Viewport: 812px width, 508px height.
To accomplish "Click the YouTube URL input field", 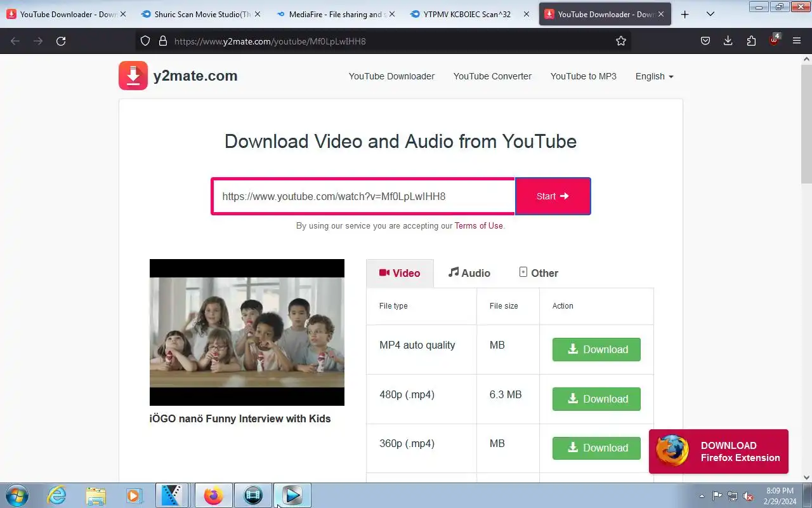I will pyautogui.click(x=363, y=196).
